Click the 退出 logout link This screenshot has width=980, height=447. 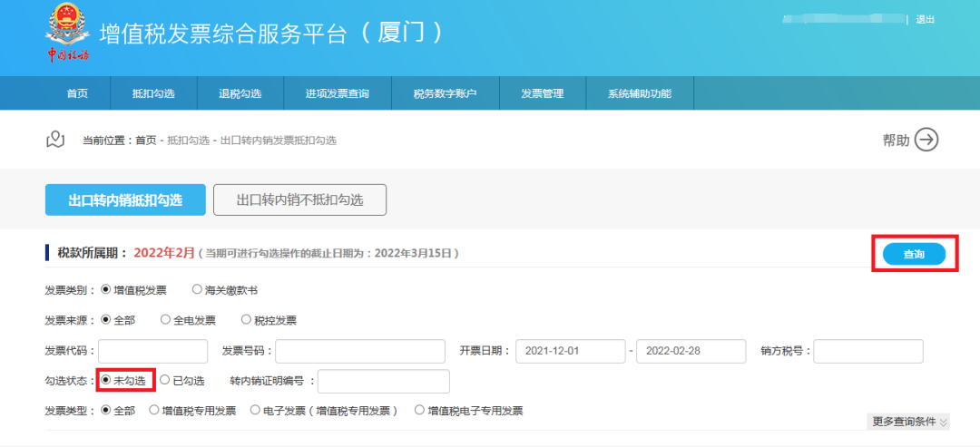tap(925, 19)
